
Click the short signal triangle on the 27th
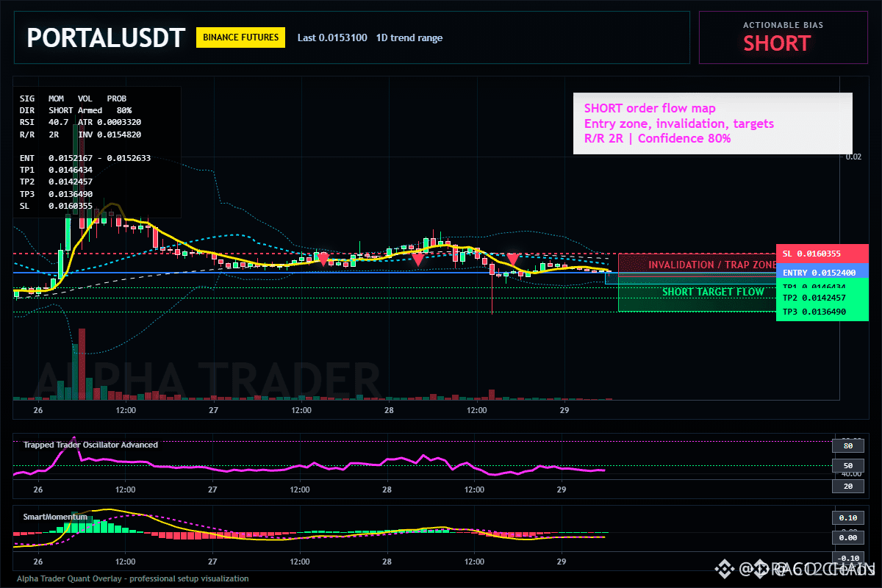point(323,259)
